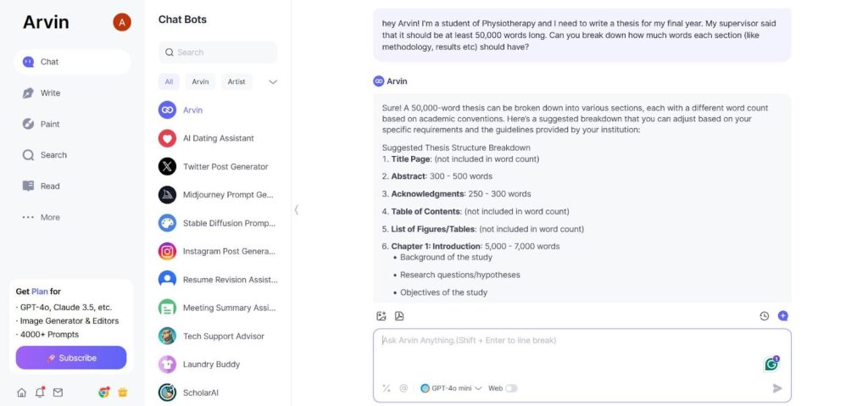868x406 pixels.
Task: Open the GPT-4o mini model dropdown
Action: (451, 388)
